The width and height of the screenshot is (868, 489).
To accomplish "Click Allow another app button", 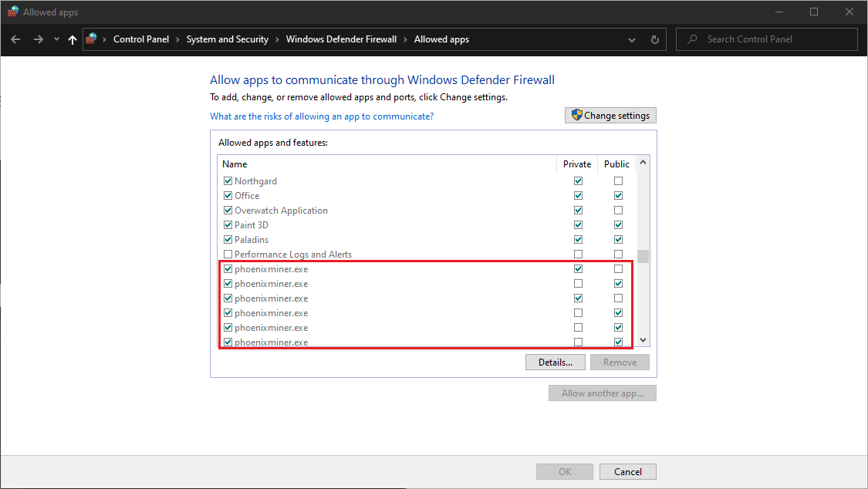I will [603, 393].
